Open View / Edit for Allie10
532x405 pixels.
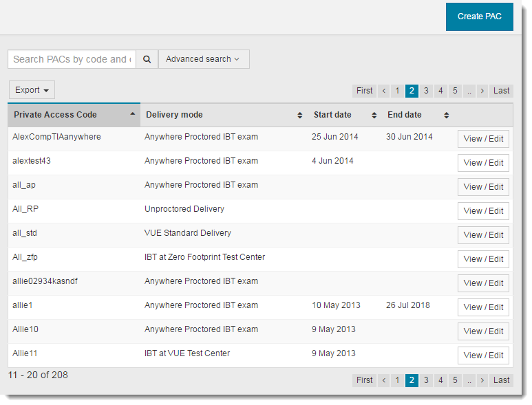point(483,331)
